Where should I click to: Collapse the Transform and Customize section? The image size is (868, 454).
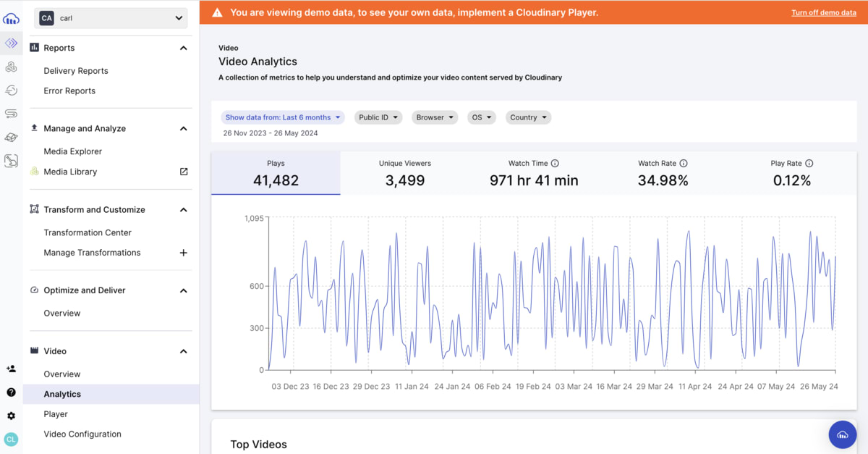point(184,209)
